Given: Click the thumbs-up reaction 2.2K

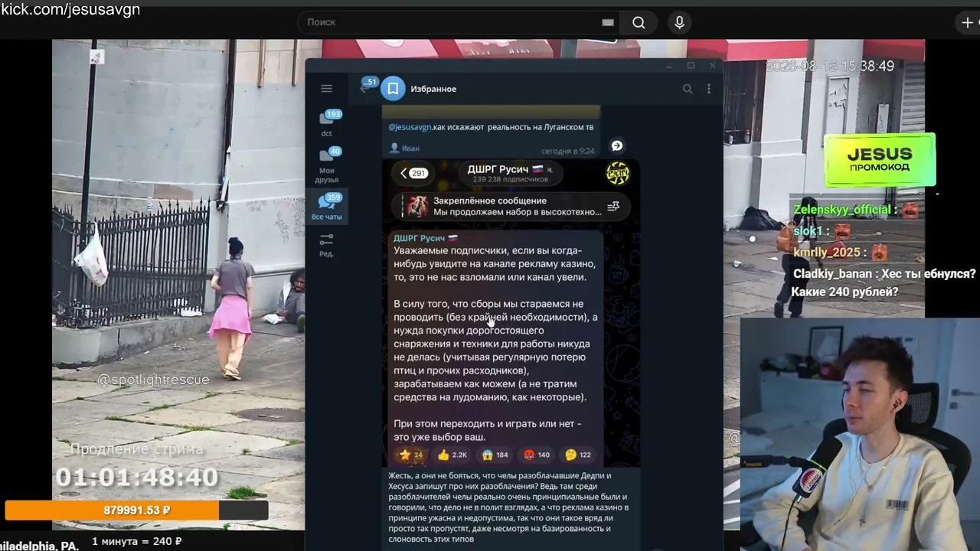Looking at the screenshot, I should pyautogui.click(x=452, y=455).
